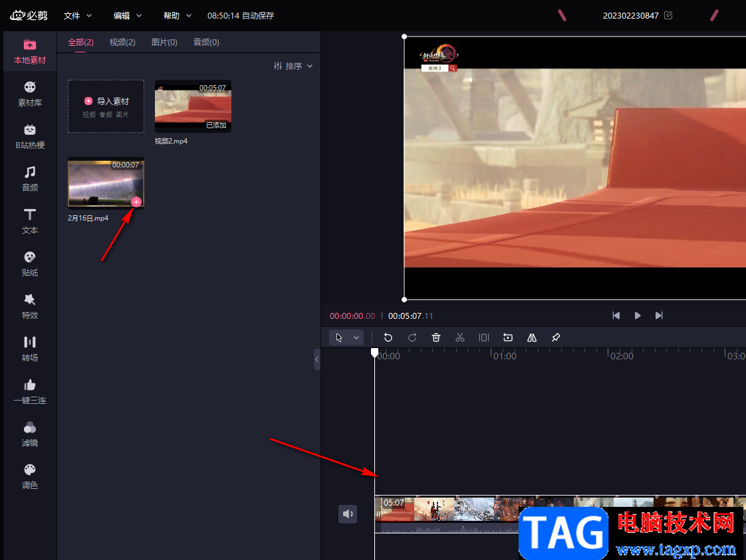746x560 pixels.
Task: Expand the 排序 sort dropdown
Action: click(293, 66)
